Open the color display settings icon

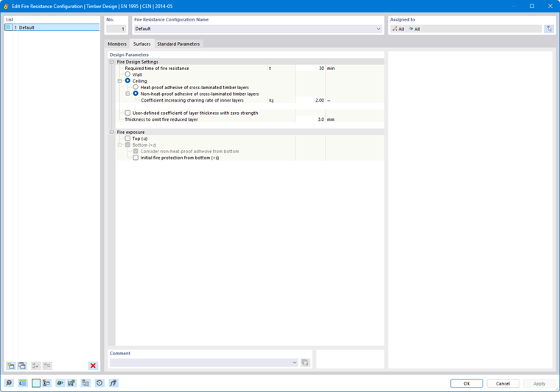coord(46,383)
